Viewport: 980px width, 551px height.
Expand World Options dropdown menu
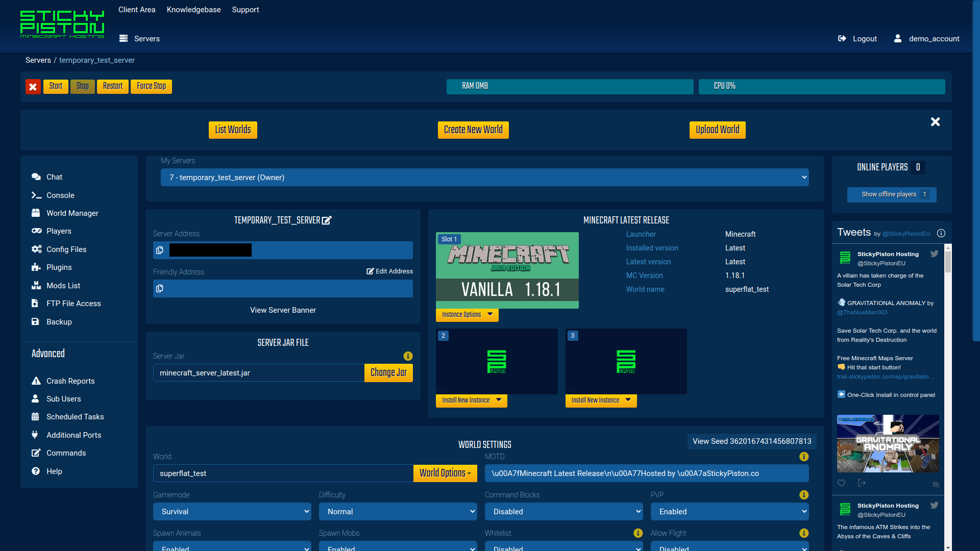445,473
